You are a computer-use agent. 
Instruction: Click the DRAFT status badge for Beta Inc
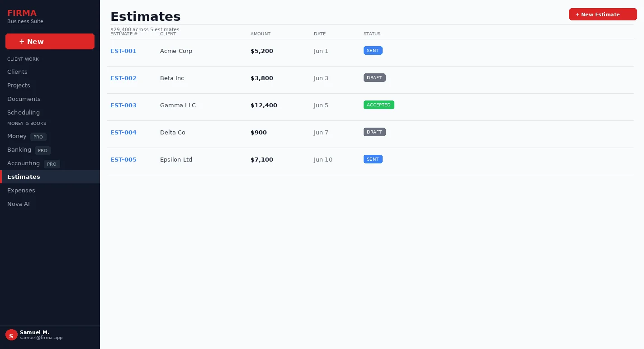(374, 78)
